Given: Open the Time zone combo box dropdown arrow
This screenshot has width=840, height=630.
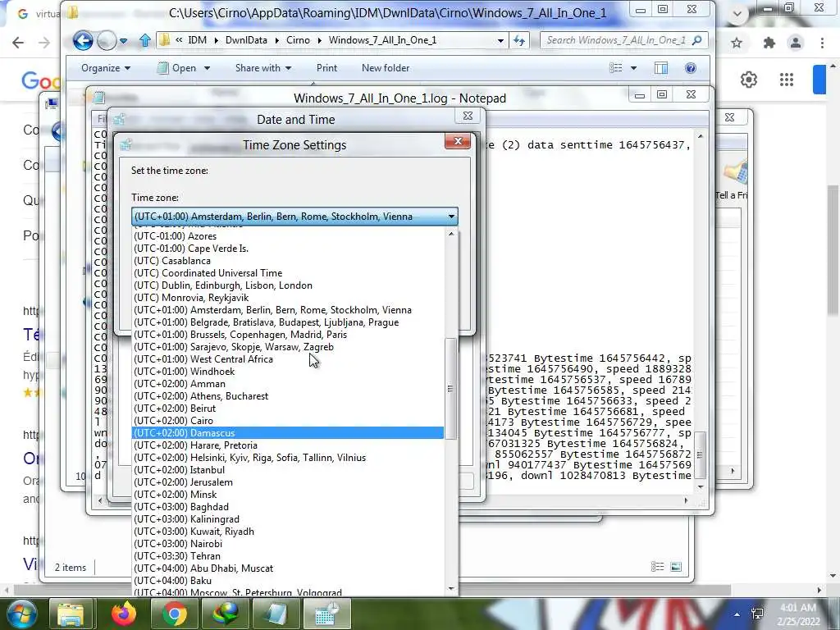Looking at the screenshot, I should tap(452, 217).
